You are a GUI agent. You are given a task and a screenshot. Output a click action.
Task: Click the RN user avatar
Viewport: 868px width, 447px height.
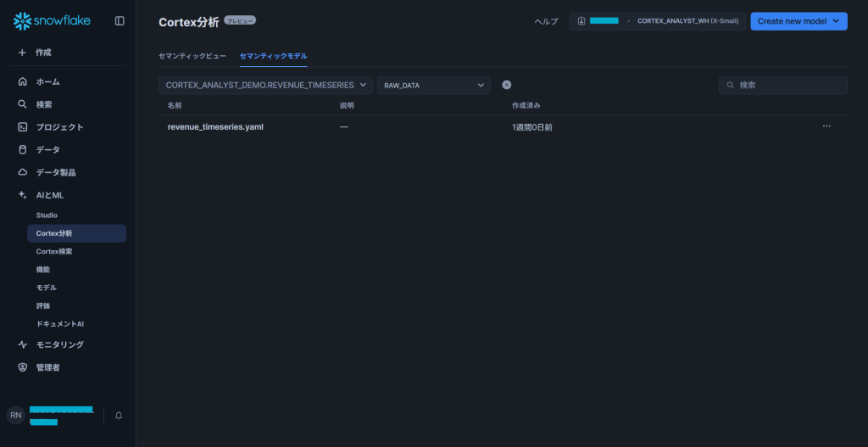[x=15, y=416]
